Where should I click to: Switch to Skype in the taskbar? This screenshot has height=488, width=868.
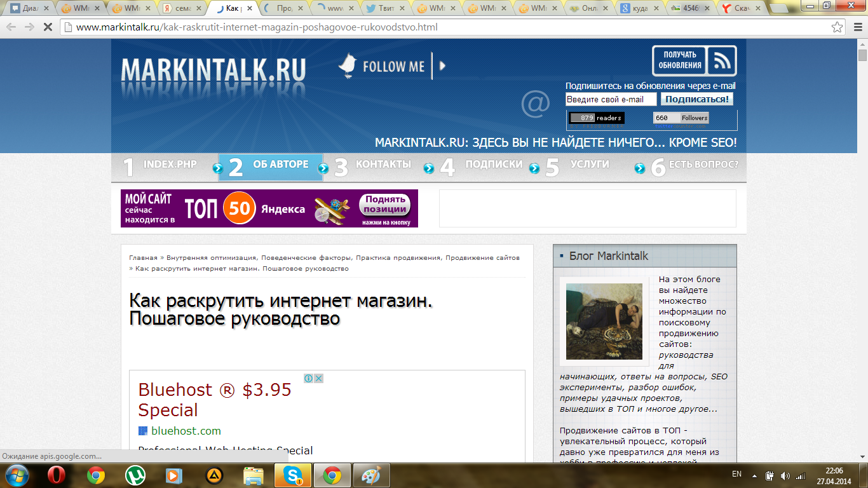(294, 475)
